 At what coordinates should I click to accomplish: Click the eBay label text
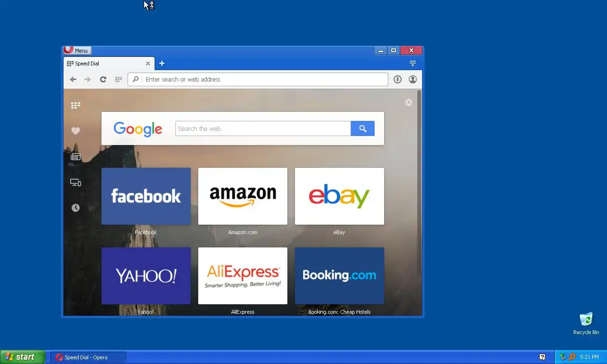(x=339, y=232)
